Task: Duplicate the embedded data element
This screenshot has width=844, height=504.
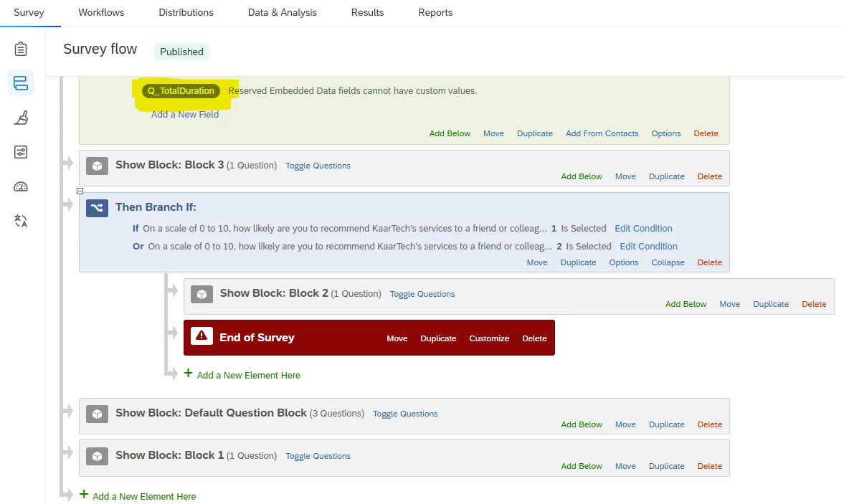Action: click(534, 133)
